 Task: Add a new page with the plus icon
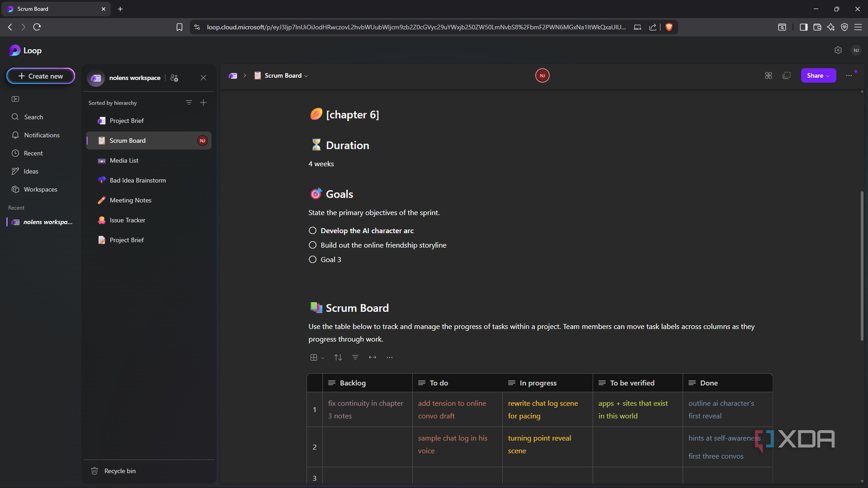(204, 103)
